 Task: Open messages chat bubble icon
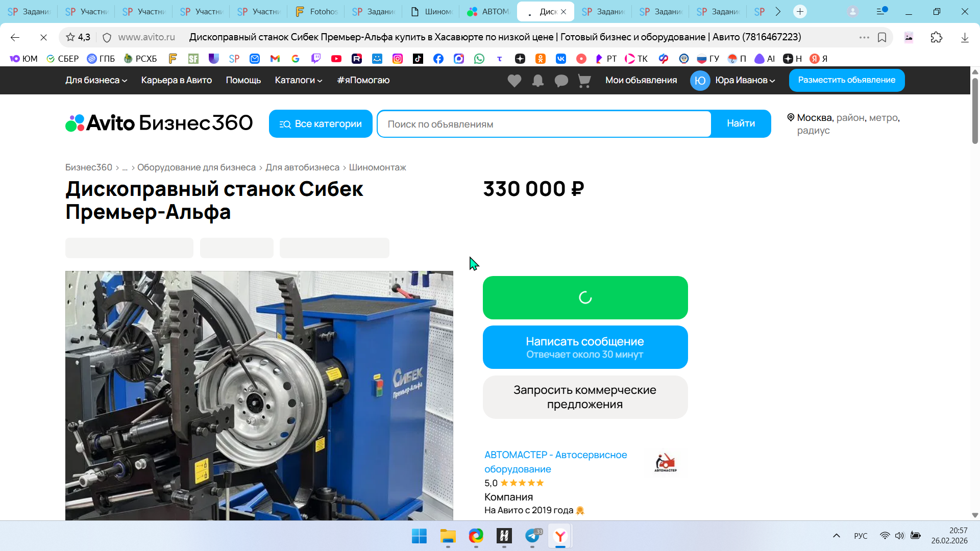[x=561, y=81]
